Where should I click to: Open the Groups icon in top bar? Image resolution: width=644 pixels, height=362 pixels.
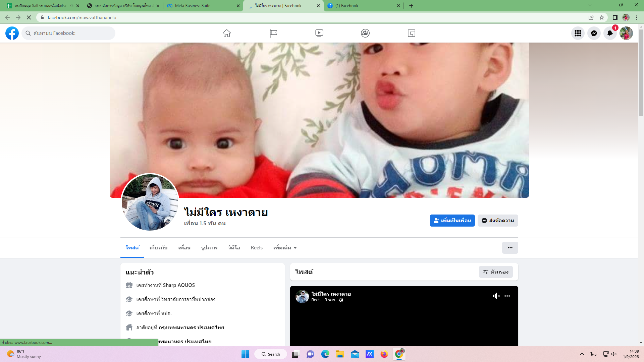(x=365, y=33)
